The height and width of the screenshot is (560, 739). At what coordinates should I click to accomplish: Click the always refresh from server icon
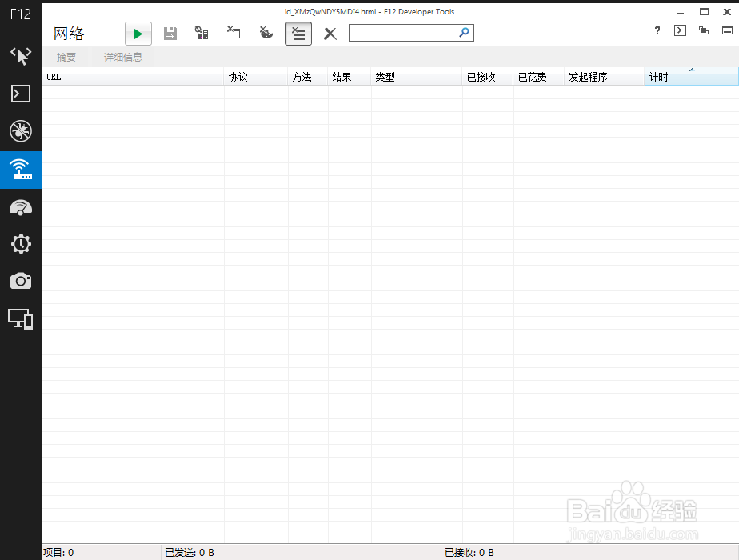(202, 33)
